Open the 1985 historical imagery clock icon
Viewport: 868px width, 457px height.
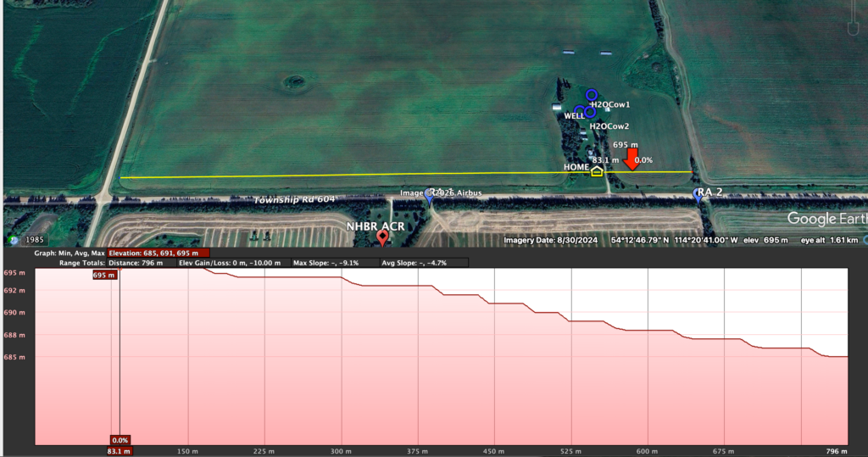click(14, 240)
